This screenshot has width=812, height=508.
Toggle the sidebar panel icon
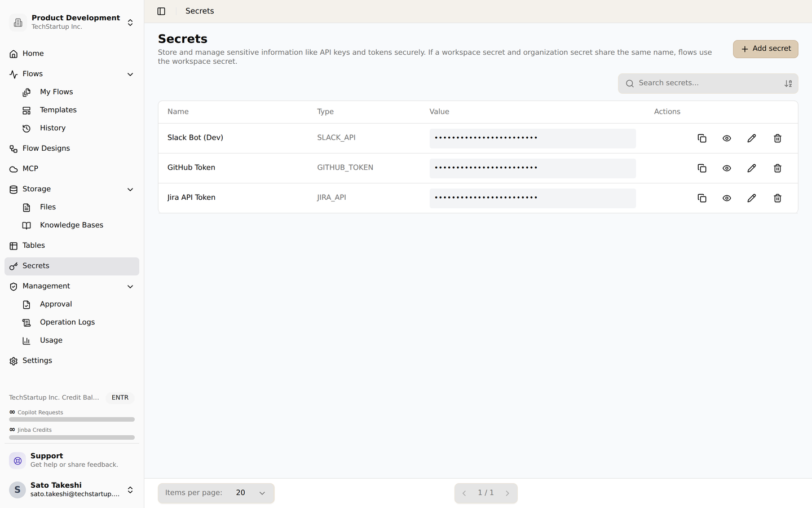point(161,11)
